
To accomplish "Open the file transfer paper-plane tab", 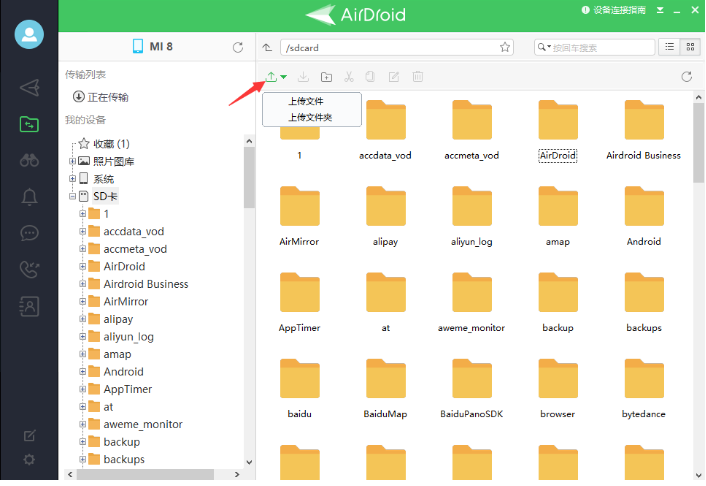I will [29, 88].
